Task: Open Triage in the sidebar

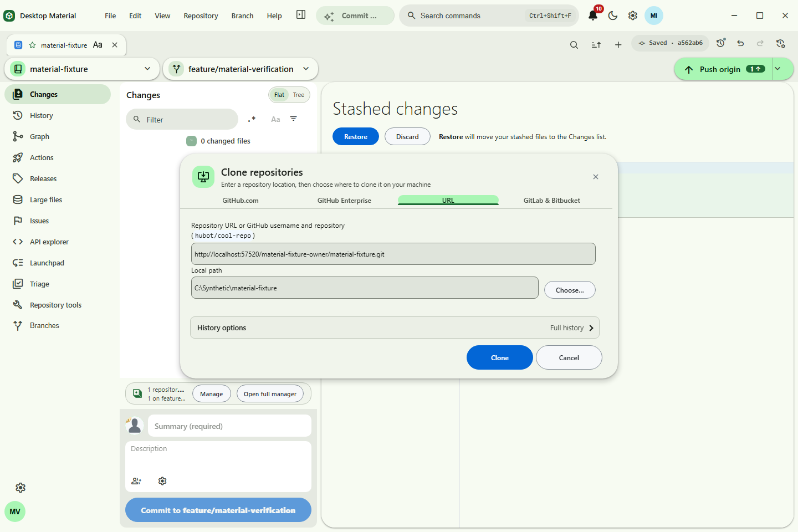Action: click(58, 284)
